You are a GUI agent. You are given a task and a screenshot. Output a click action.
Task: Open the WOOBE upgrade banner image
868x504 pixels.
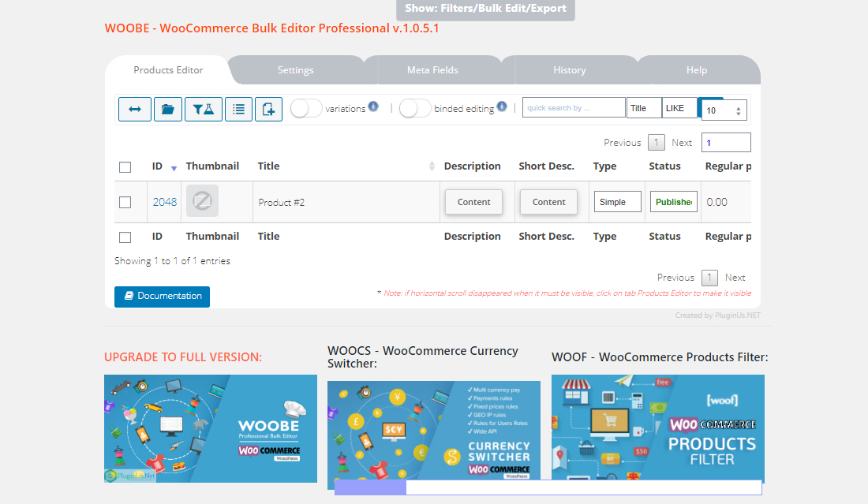[x=211, y=429]
